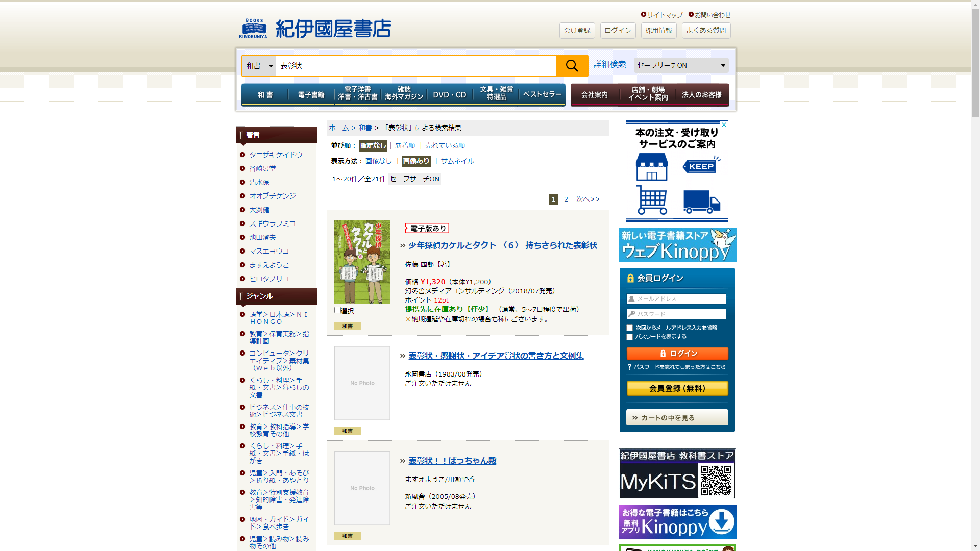980x551 pixels.
Task: Click the Kinoppy free app download banner
Action: tap(677, 521)
